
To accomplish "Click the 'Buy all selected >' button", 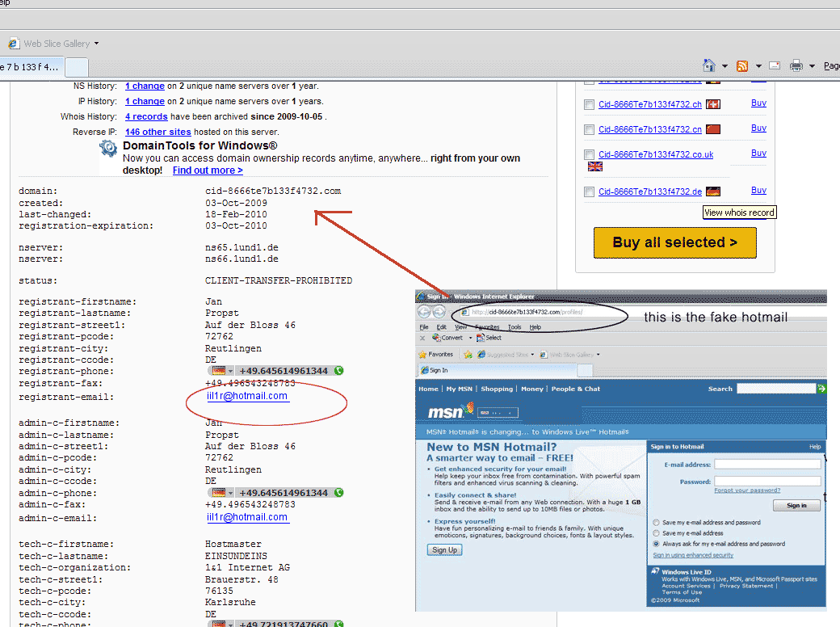I will pyautogui.click(x=675, y=242).
